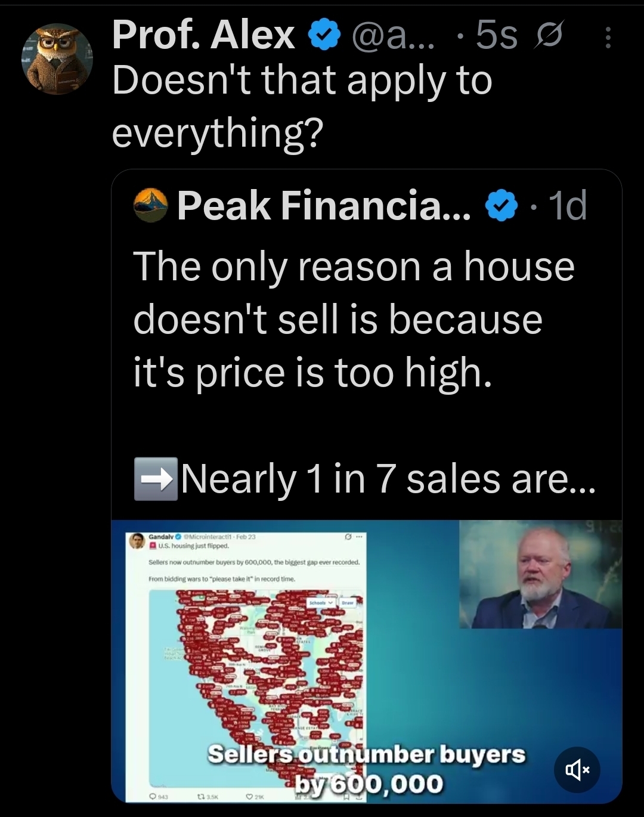Image resolution: width=644 pixels, height=817 pixels.
Task: Open the embedded Gandalv tweet's ellipsis menu
Action: point(358,537)
